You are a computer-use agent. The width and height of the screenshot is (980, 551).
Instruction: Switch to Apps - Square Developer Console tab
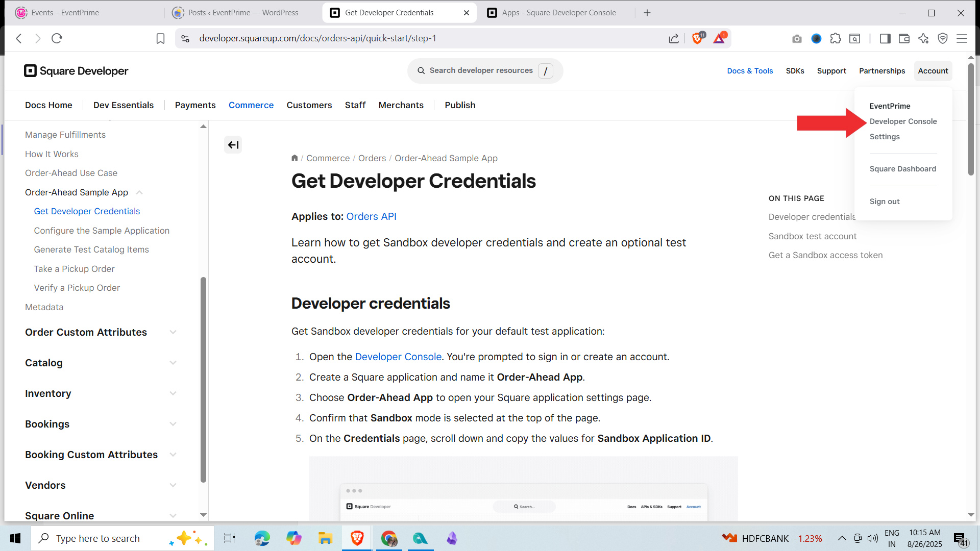pos(558,13)
